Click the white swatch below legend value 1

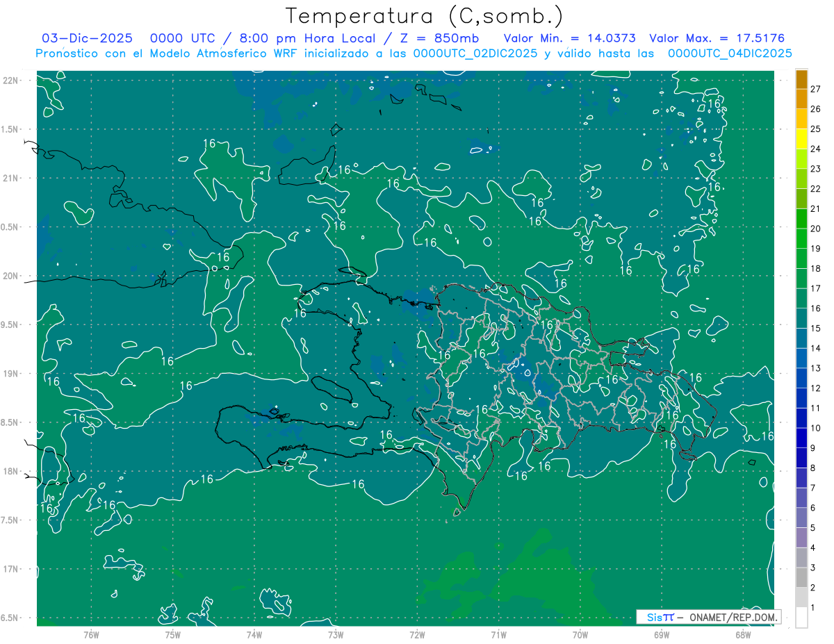coord(801,618)
